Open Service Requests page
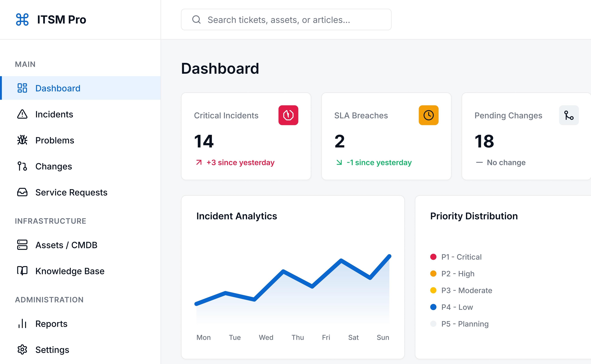This screenshot has height=364, width=591. click(x=71, y=192)
